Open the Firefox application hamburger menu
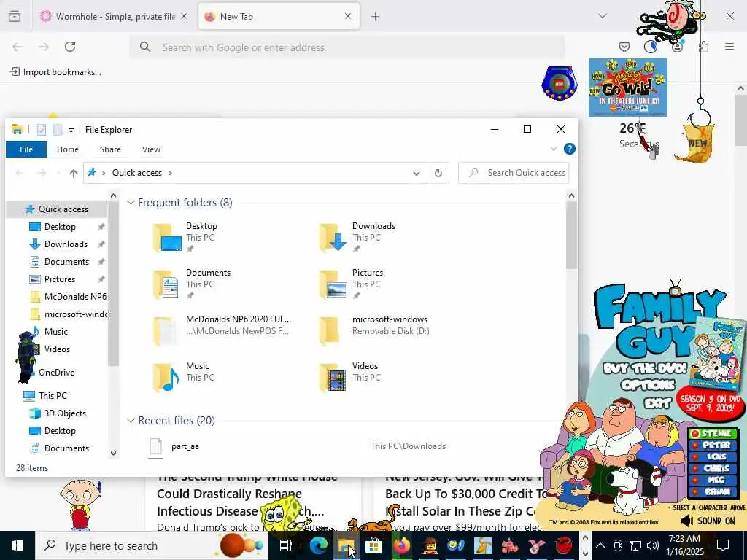The width and height of the screenshot is (747, 560). click(x=729, y=47)
